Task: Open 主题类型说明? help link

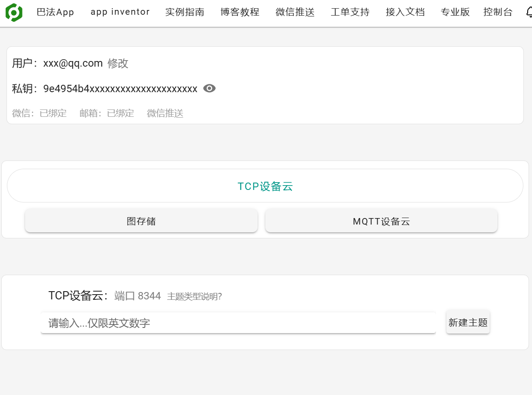Action: pos(194,296)
